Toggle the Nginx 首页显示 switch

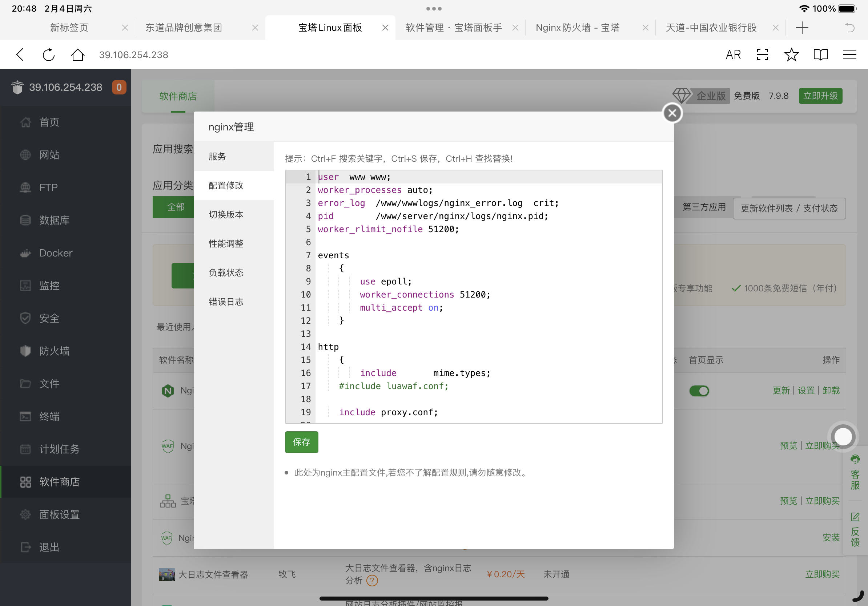699,391
